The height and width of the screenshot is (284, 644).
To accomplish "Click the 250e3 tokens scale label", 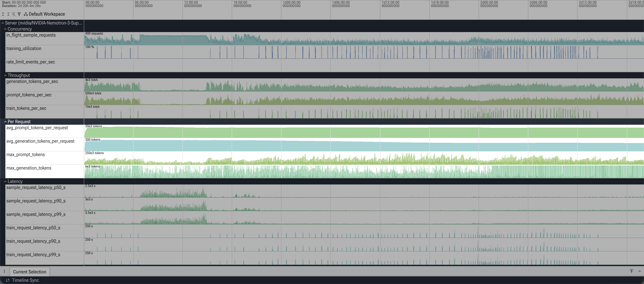I will click(x=94, y=153).
